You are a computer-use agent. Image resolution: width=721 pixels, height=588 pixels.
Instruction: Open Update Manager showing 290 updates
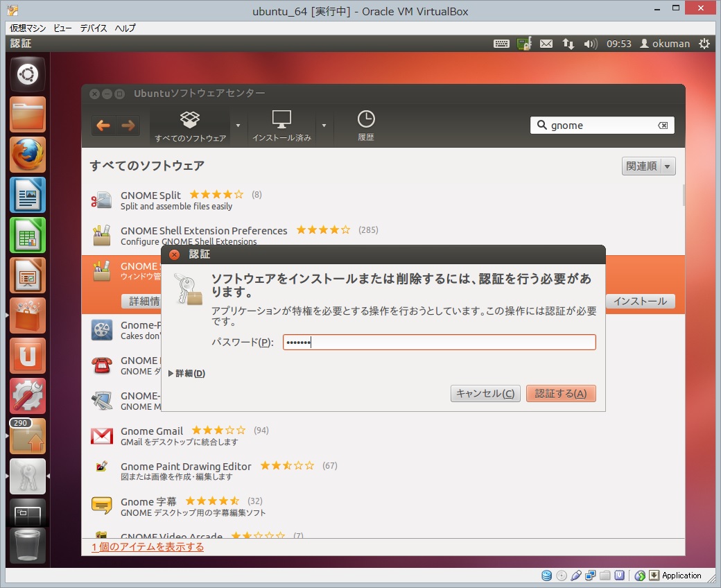click(x=28, y=436)
